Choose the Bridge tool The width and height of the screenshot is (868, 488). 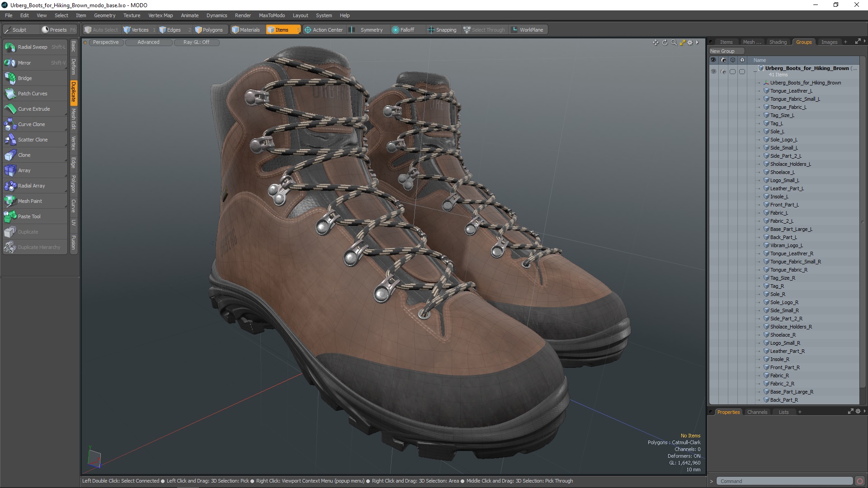pos(35,78)
